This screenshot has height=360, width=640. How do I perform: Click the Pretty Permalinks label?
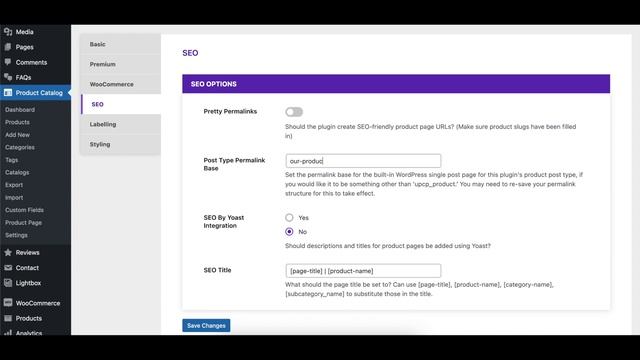click(230, 111)
